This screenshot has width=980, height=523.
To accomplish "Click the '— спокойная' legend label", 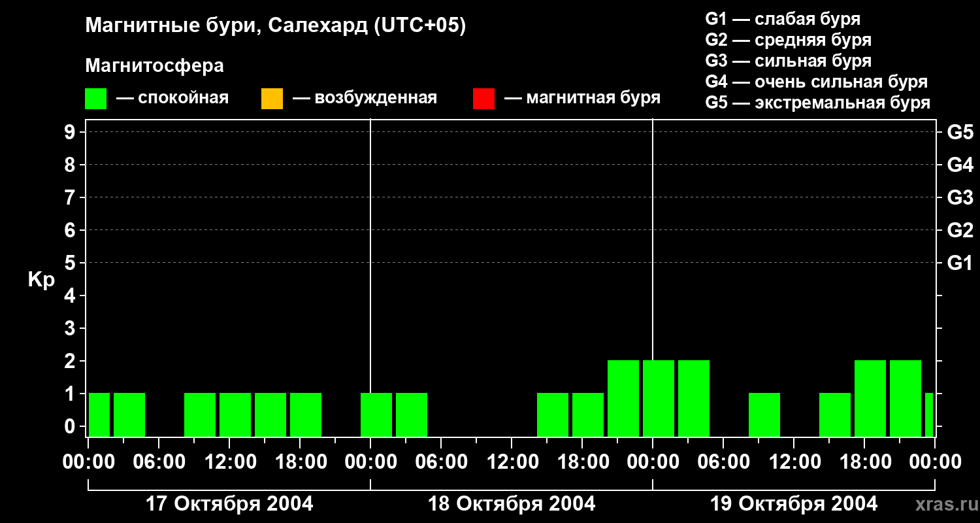I will tap(172, 98).
